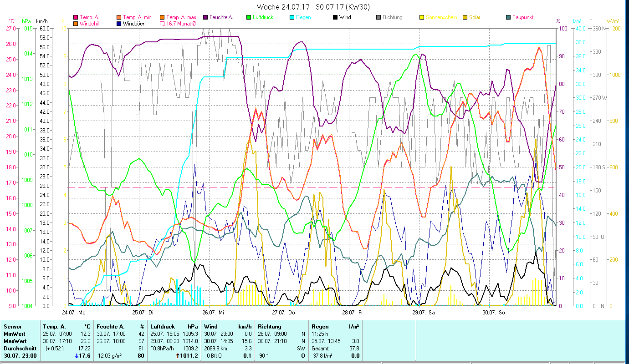Click the black Wind legend swatch

tap(335, 17)
